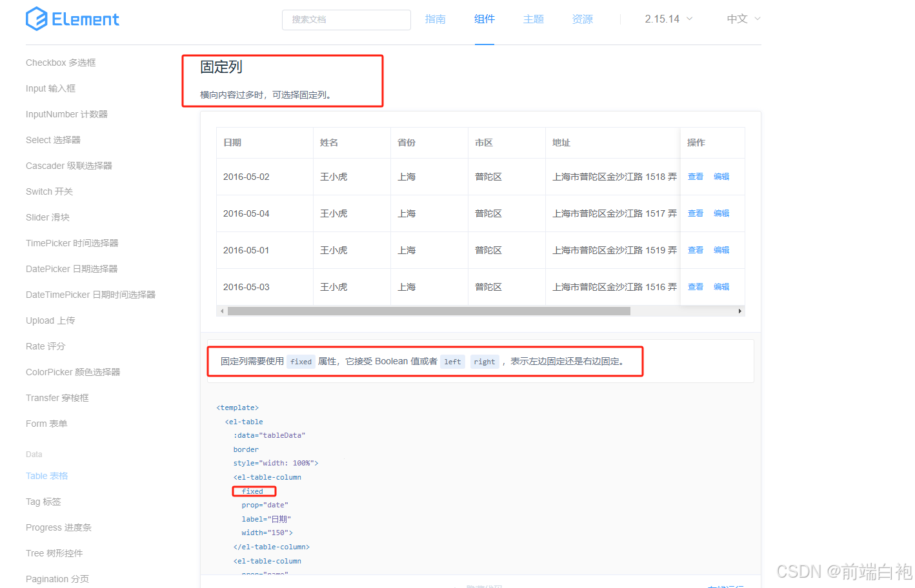Screen dimensions: 915x588
Task: Click 编辑 in the 2016-05-03 row
Action: pyautogui.click(x=721, y=287)
